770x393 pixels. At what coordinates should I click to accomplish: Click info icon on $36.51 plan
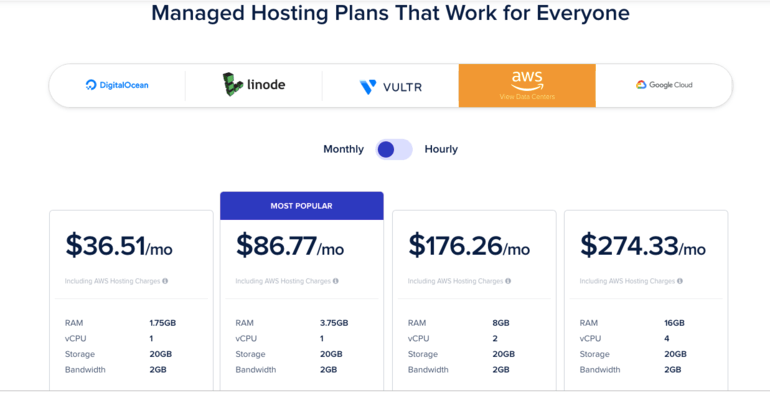[165, 281]
